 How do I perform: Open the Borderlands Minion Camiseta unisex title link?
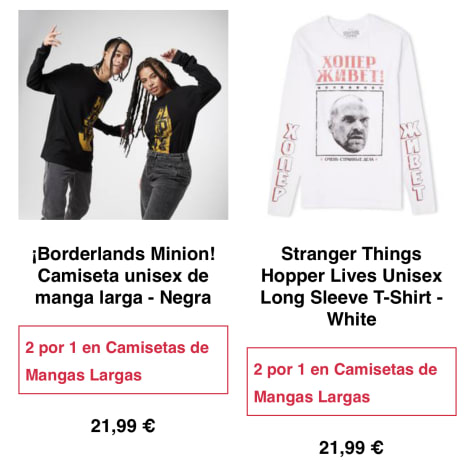pos(123,276)
